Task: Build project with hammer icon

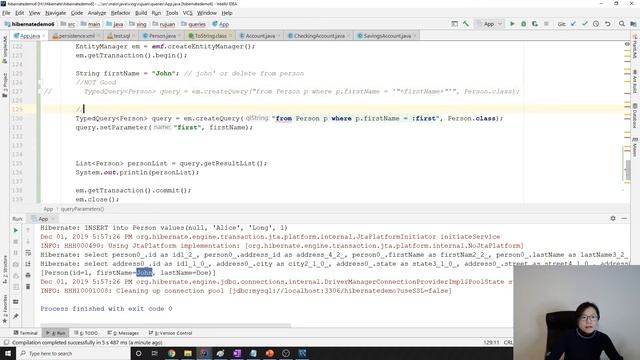Action: [466, 24]
